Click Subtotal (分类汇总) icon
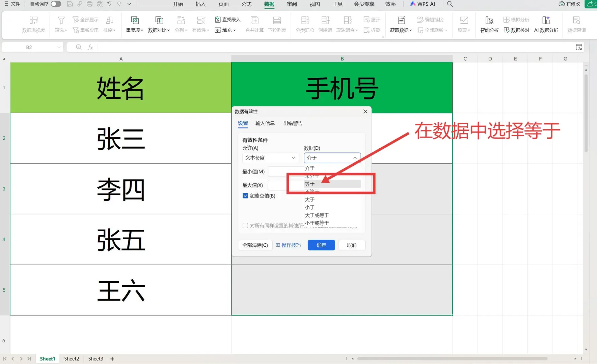The width and height of the screenshot is (597, 364). click(305, 21)
